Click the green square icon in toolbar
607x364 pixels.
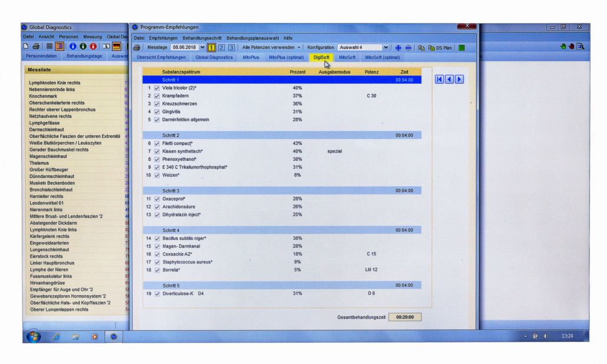click(462, 48)
